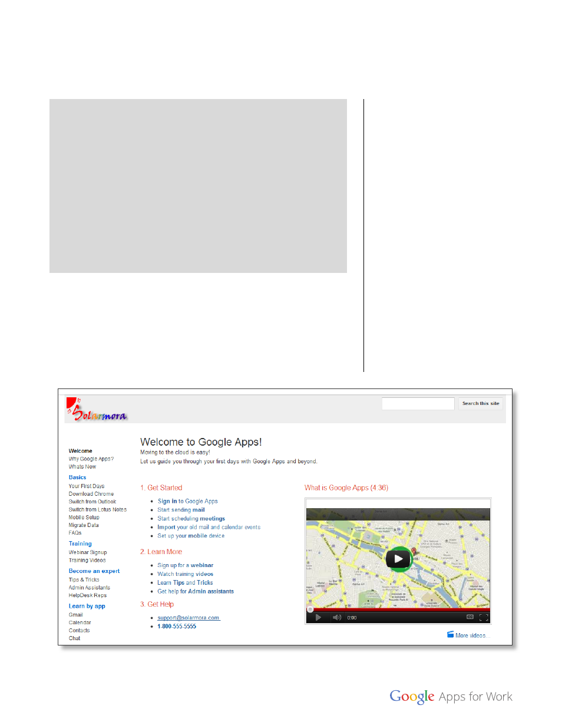Toggle closed captions on the video

tap(470, 617)
